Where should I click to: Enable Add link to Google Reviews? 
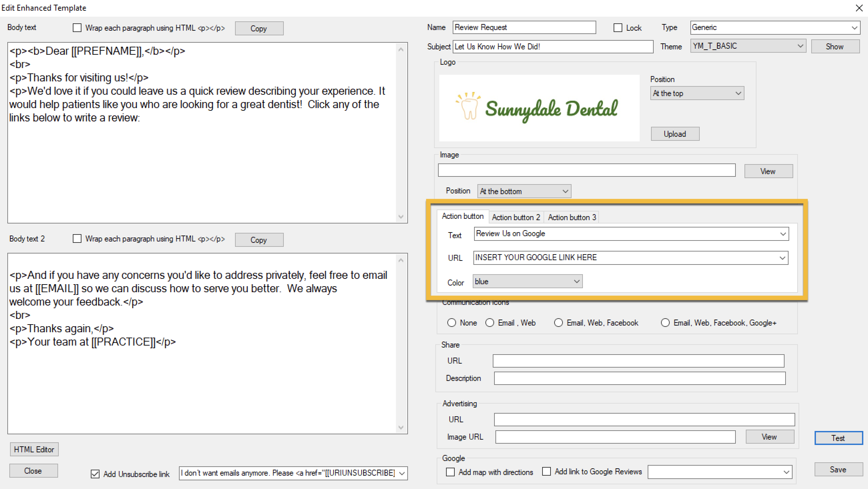click(546, 471)
